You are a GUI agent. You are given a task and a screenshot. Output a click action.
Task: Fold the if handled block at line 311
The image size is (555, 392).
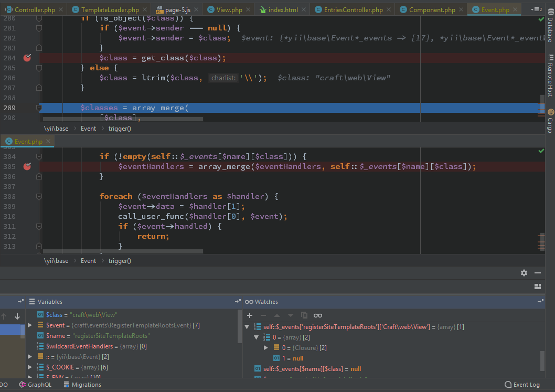[39, 226]
